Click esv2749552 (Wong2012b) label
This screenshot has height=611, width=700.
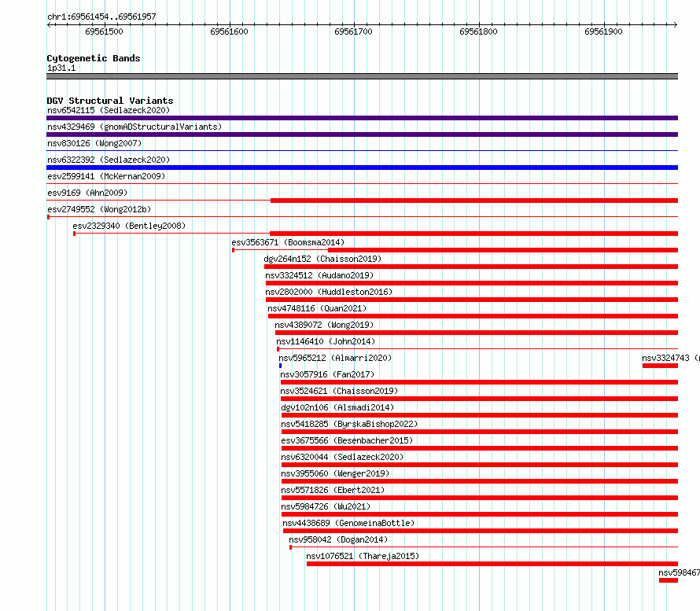click(99, 209)
